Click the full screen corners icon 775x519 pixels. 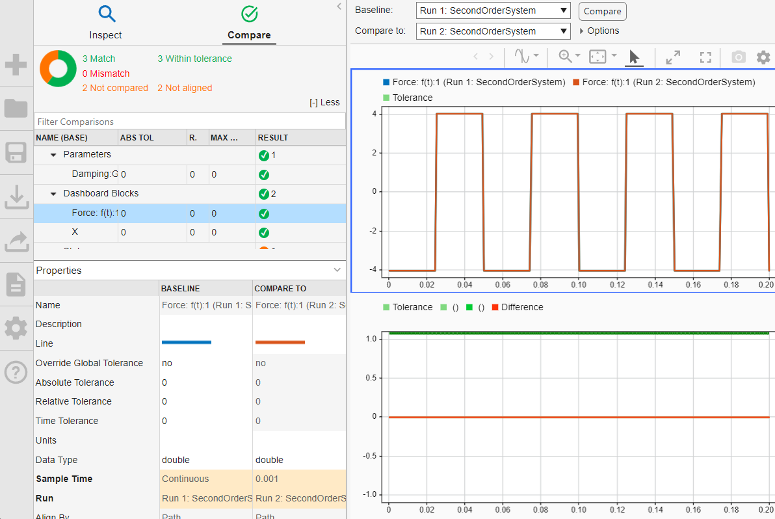(705, 57)
